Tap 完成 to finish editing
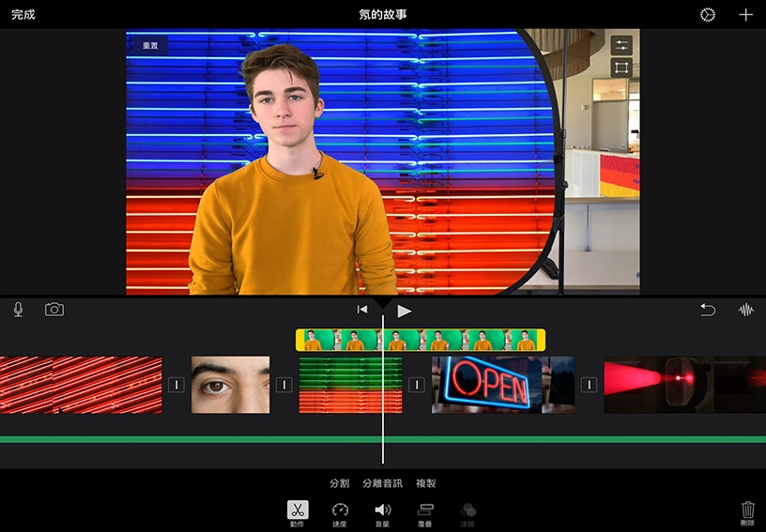Screen dimensions: 766x532 tap(23, 15)
